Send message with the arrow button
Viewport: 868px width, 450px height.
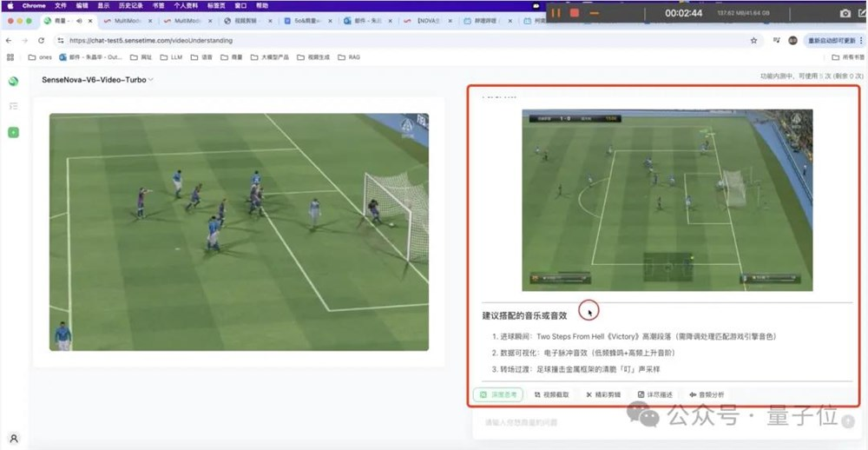coord(847,421)
